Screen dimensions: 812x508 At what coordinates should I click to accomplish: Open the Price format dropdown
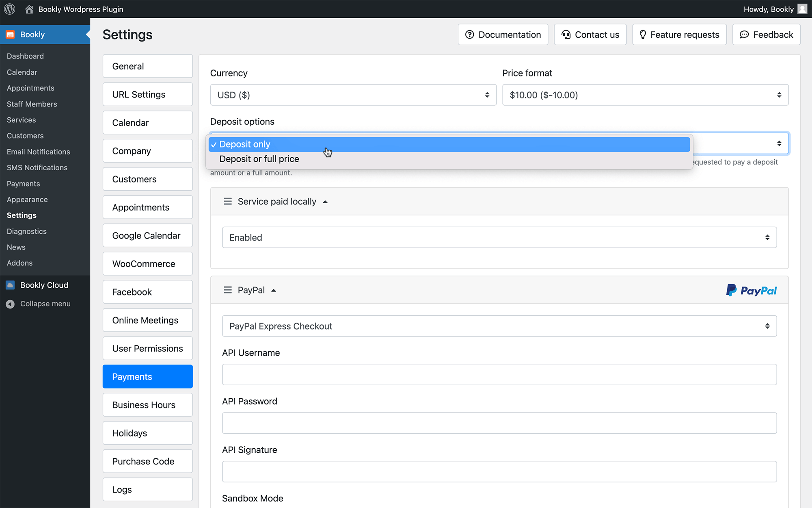click(x=646, y=95)
